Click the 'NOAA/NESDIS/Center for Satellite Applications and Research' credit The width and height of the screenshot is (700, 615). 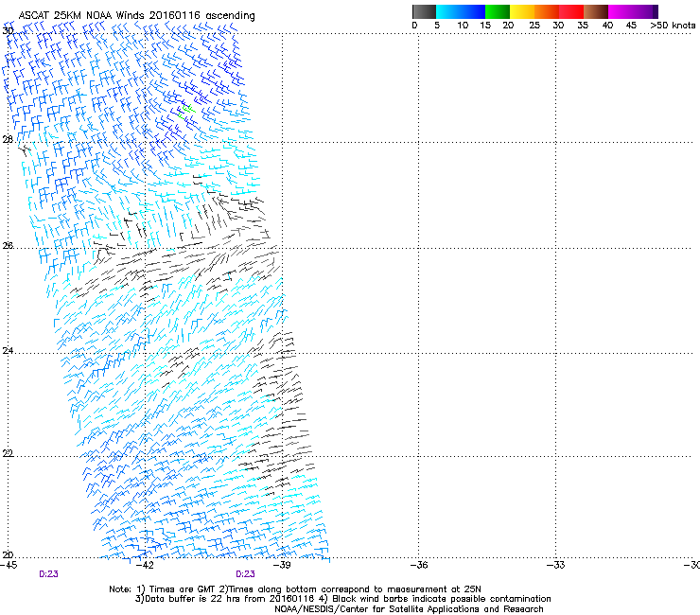pos(409,609)
